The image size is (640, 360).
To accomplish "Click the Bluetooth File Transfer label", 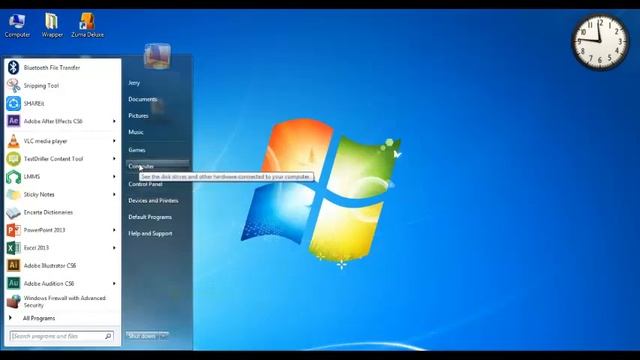I will 52,68.
